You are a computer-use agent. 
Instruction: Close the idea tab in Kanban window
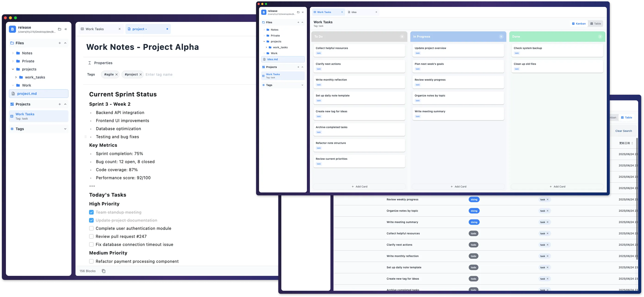point(376,12)
